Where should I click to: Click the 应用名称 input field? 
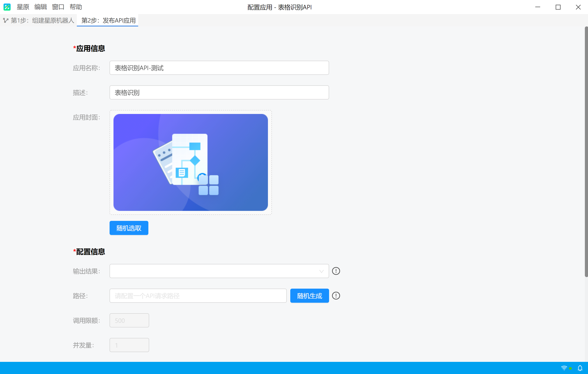click(219, 68)
